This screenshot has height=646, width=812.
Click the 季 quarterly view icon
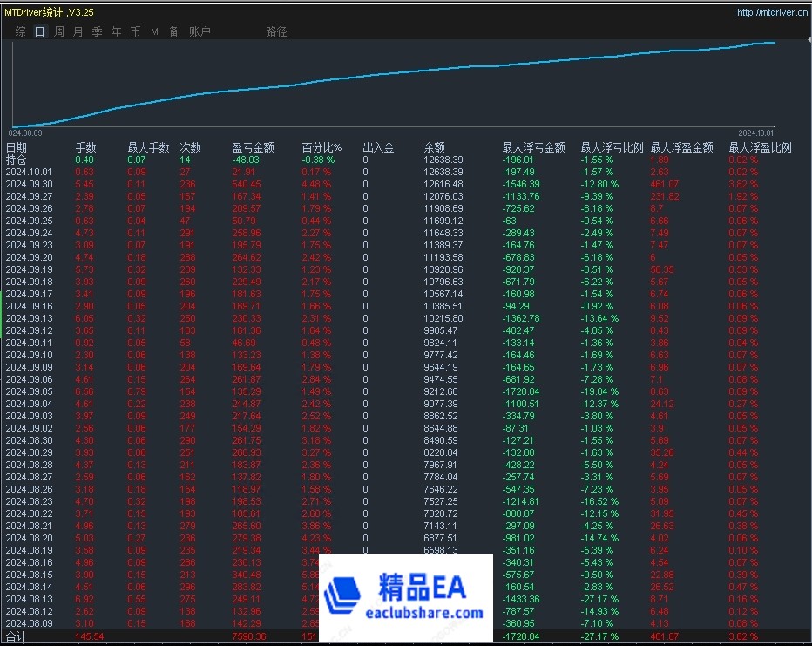pos(97,30)
